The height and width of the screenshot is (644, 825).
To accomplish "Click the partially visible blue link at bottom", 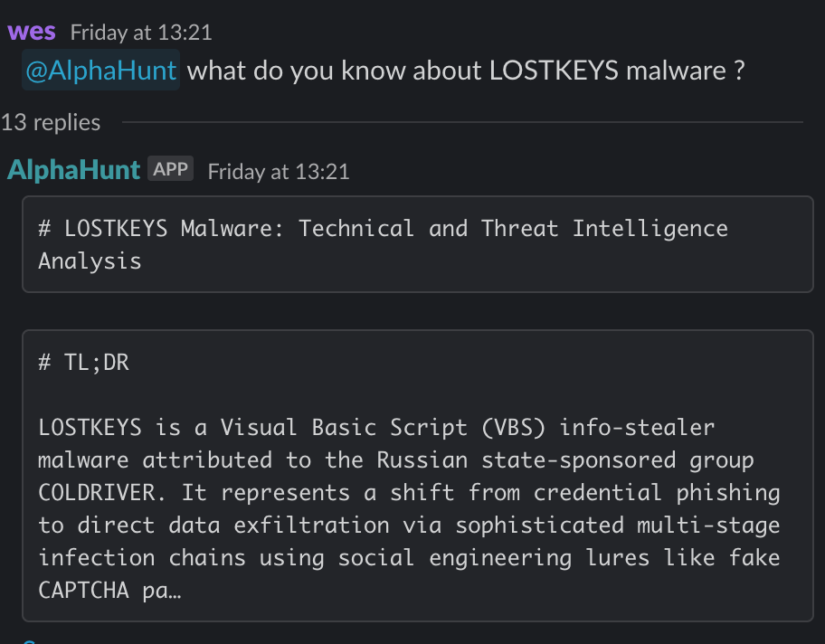I will click(30, 641).
